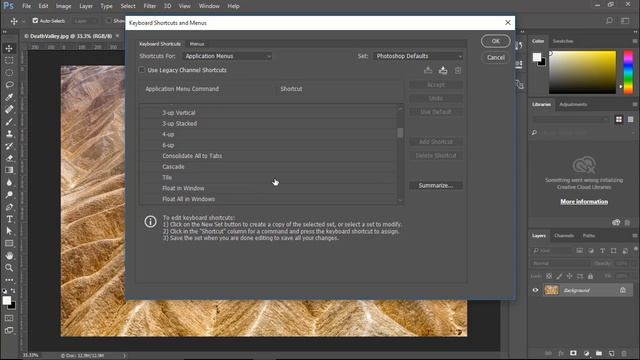Screen dimensions: 640x360
Task: Open the layer blend mode dropdown
Action: pyautogui.click(x=560, y=264)
